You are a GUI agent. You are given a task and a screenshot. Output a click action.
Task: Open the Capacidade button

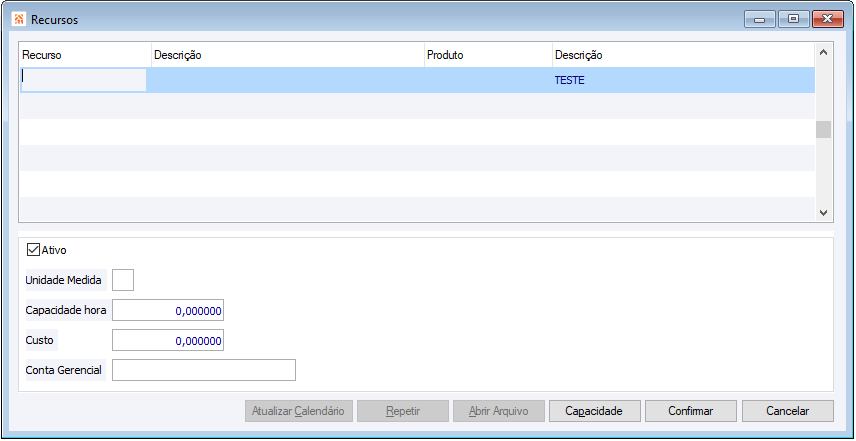pyautogui.click(x=595, y=411)
